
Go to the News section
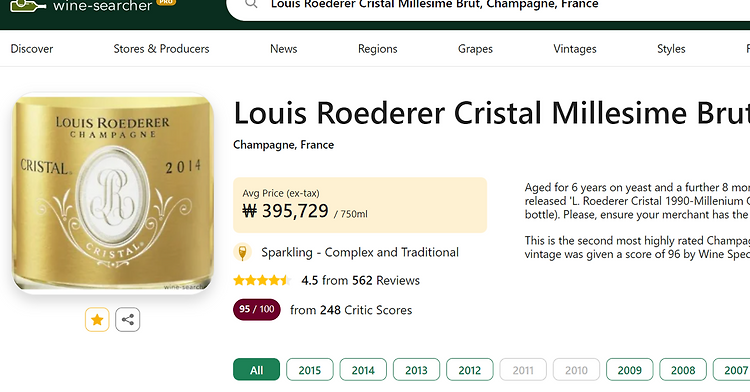pos(284,49)
